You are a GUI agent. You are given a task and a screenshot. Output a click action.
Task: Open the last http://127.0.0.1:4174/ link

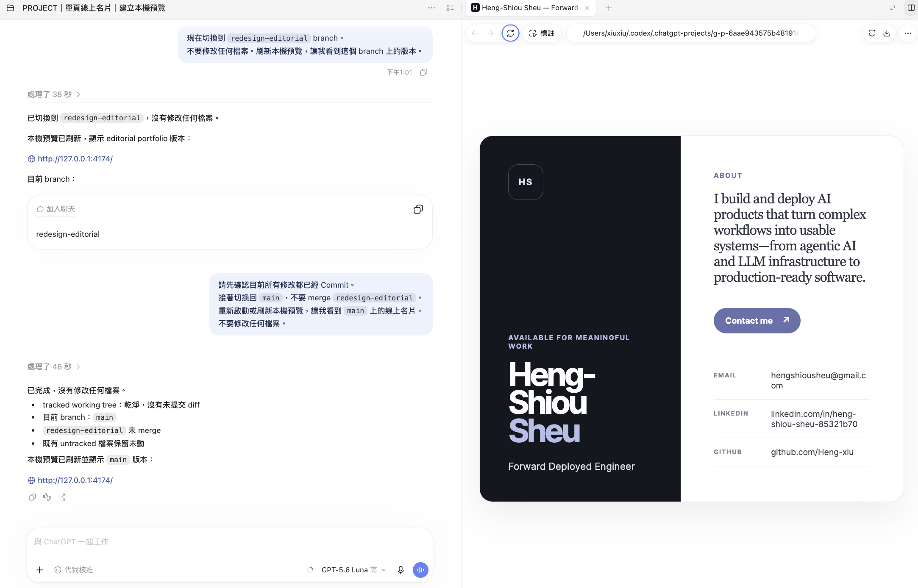(x=75, y=480)
